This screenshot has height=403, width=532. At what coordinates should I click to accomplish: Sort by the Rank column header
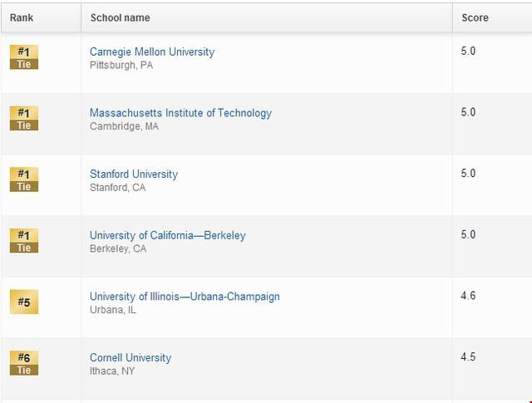pyautogui.click(x=22, y=17)
